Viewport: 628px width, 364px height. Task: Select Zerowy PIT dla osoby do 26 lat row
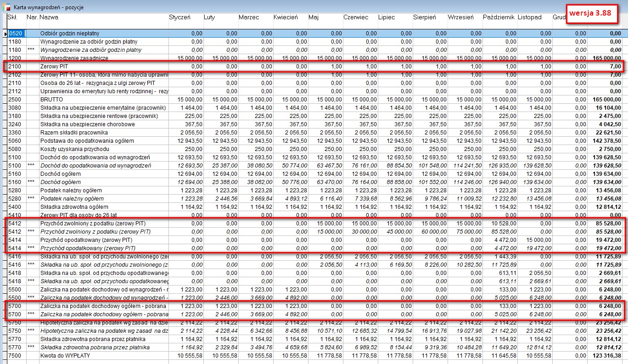pos(79,215)
